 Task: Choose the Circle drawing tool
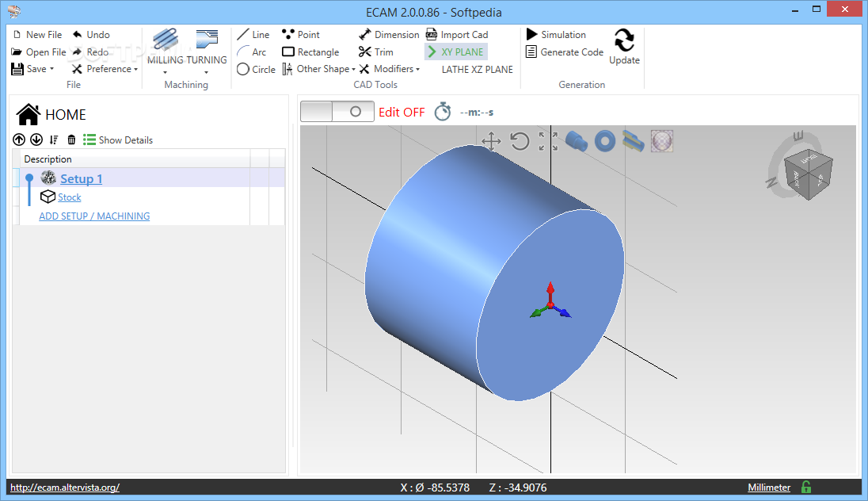tap(256, 69)
